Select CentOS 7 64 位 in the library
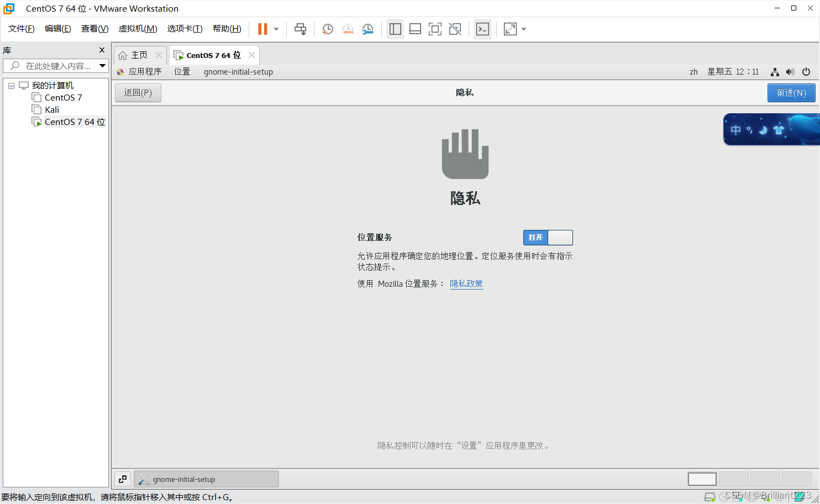The height and width of the screenshot is (504, 820). point(75,122)
